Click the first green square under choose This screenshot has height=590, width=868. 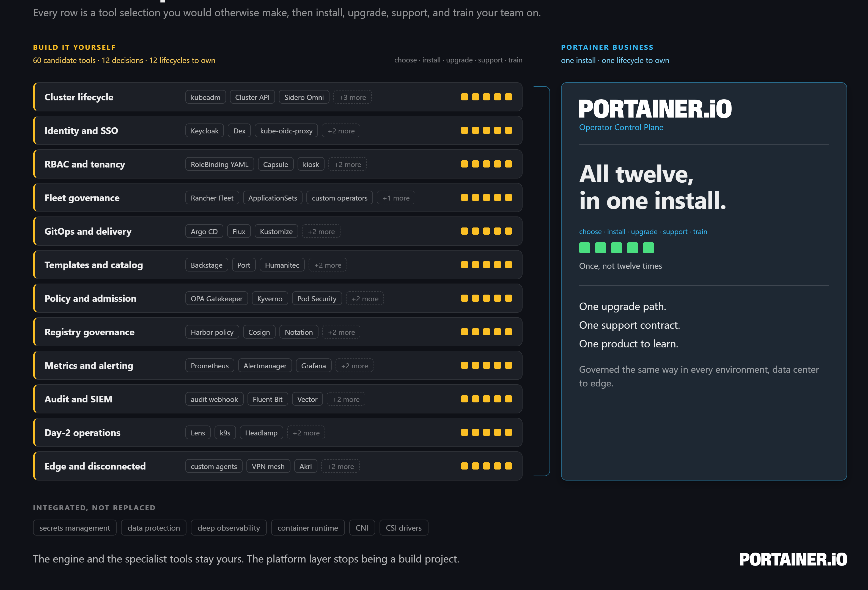point(584,248)
